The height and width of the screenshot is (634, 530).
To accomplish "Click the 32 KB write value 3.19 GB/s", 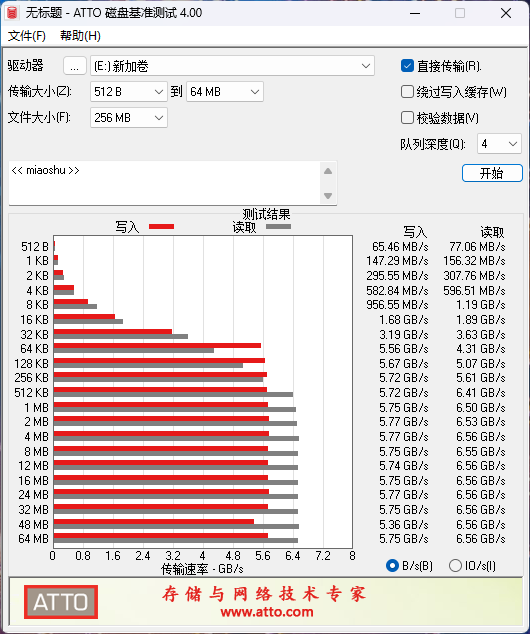I will (403, 335).
